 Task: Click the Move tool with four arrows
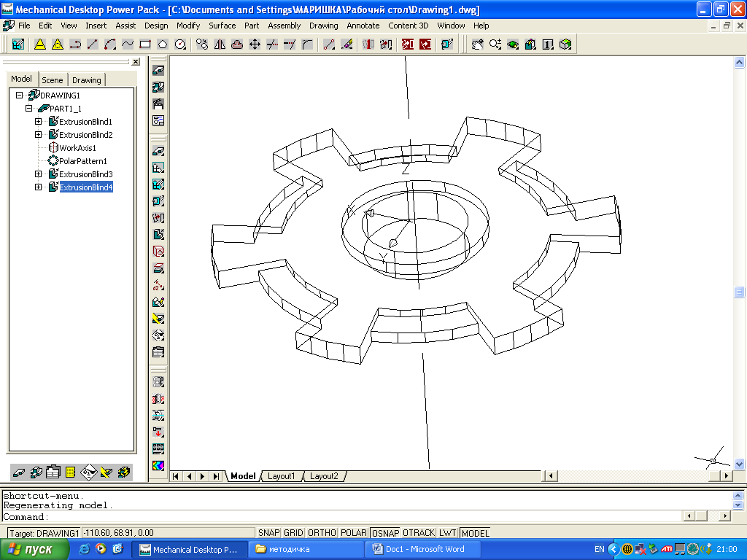(x=255, y=44)
